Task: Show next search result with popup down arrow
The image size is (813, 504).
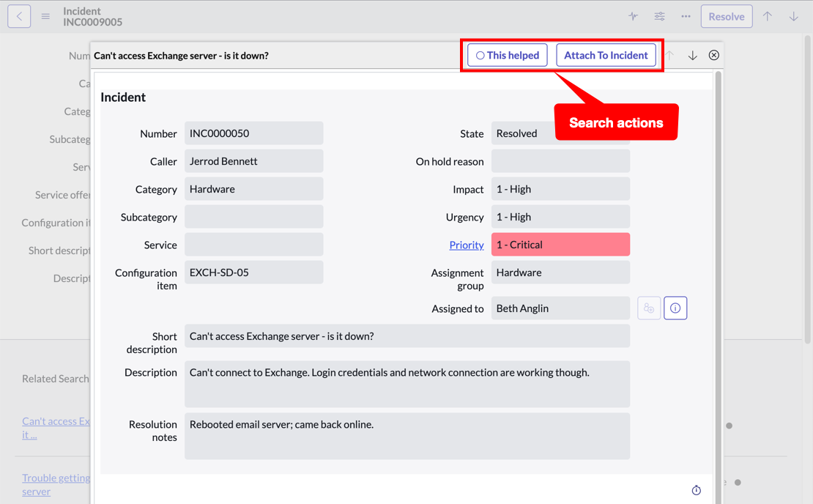Action: 693,56
